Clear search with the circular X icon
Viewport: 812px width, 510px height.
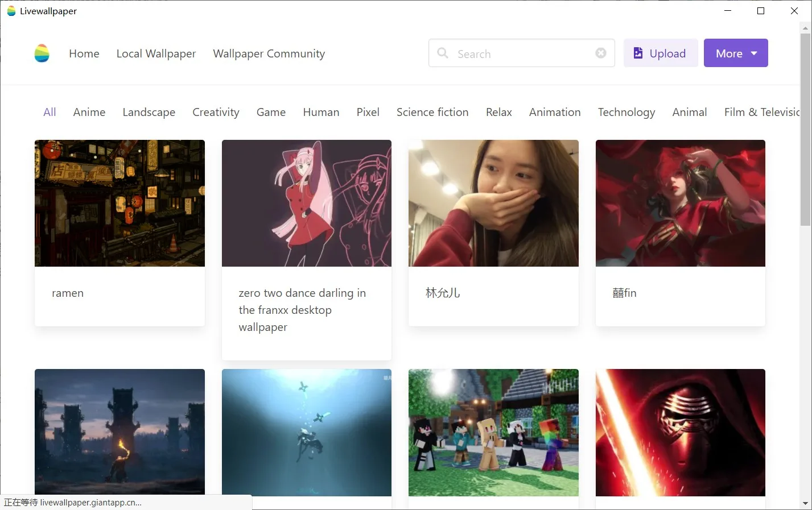pos(601,53)
